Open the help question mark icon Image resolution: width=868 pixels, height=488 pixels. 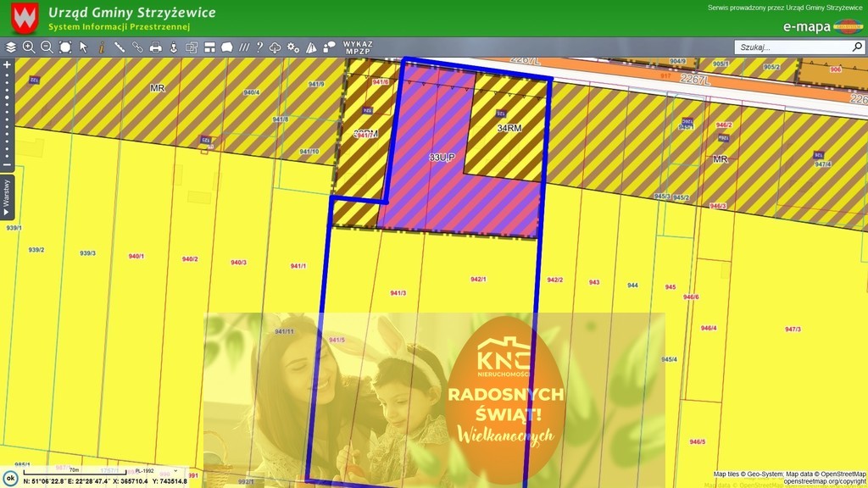coord(259,47)
